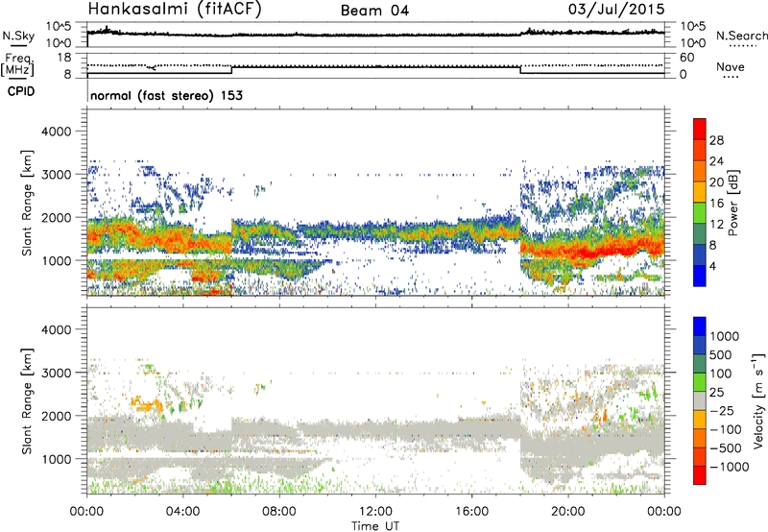Click the frequency step at 06:00 in the frequency panel
This screenshot has height=532, width=768.
231,69
